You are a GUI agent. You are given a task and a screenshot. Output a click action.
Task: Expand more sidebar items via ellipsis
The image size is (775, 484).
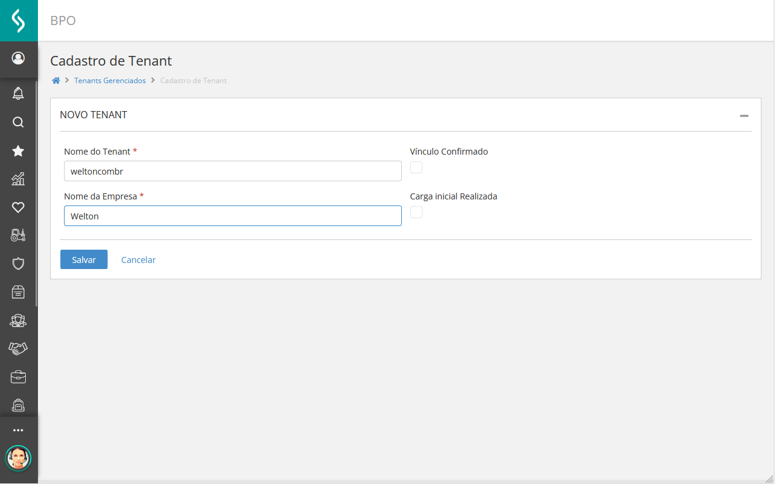(x=18, y=431)
